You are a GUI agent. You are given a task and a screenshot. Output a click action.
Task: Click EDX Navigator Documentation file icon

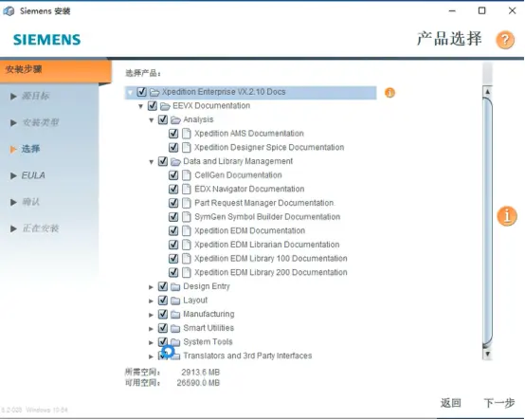[x=186, y=190]
